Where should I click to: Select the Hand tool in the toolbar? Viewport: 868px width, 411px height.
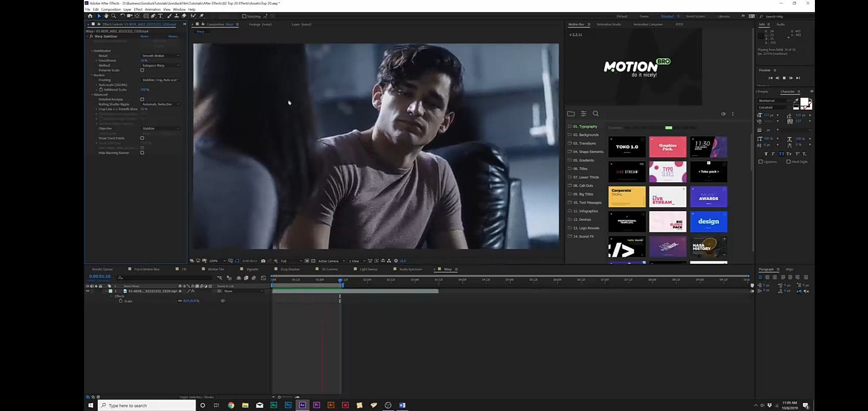[106, 16]
